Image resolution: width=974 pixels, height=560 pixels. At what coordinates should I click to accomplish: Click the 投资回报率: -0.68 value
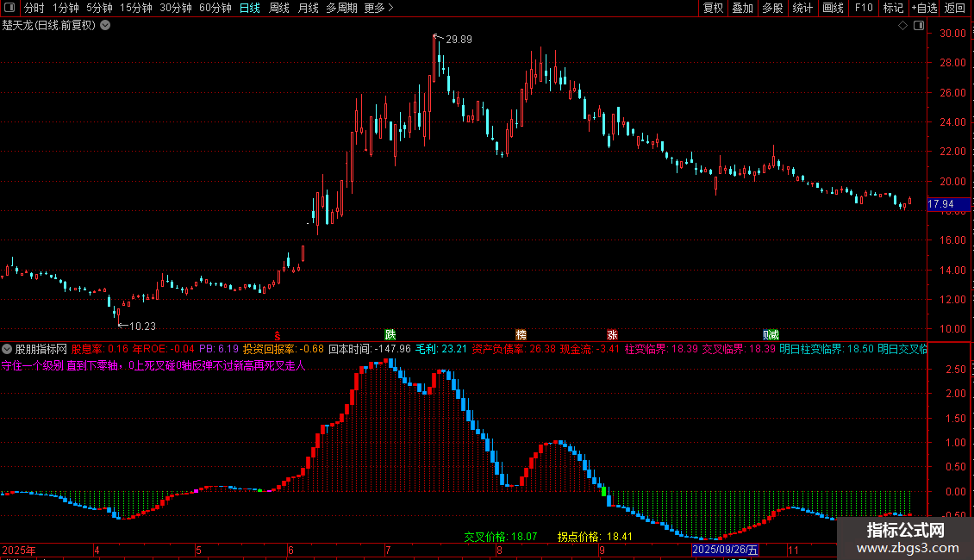(284, 350)
